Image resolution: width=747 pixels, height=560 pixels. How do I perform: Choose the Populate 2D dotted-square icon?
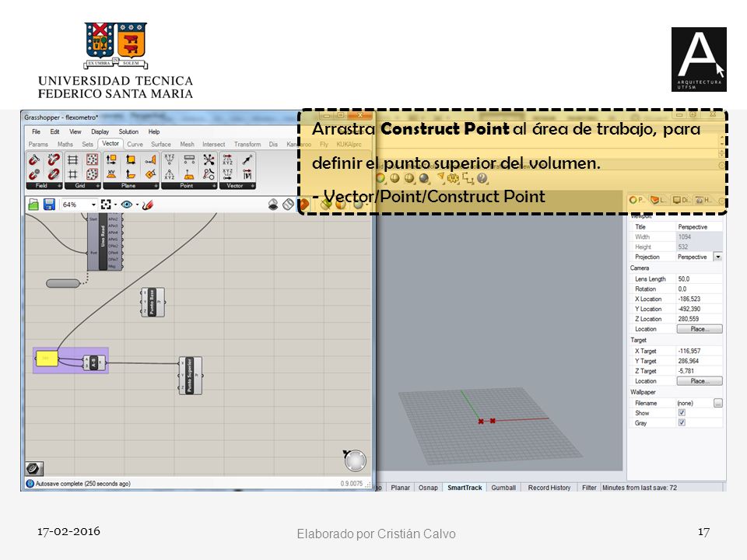tap(92, 159)
